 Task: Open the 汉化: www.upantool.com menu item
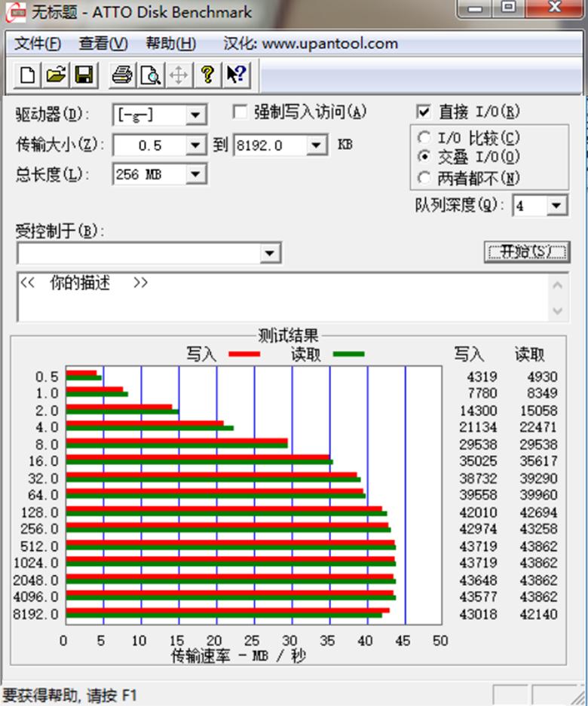pyautogui.click(x=311, y=44)
